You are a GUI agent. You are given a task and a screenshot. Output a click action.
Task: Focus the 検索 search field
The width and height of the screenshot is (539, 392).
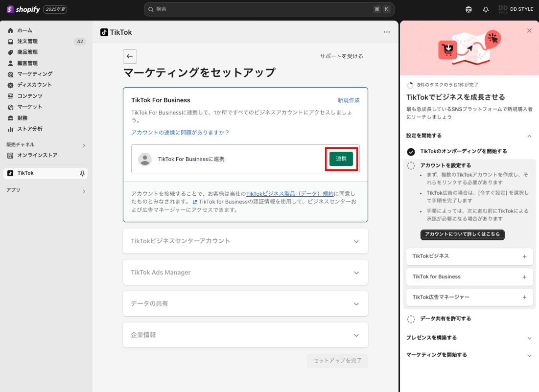(269, 9)
